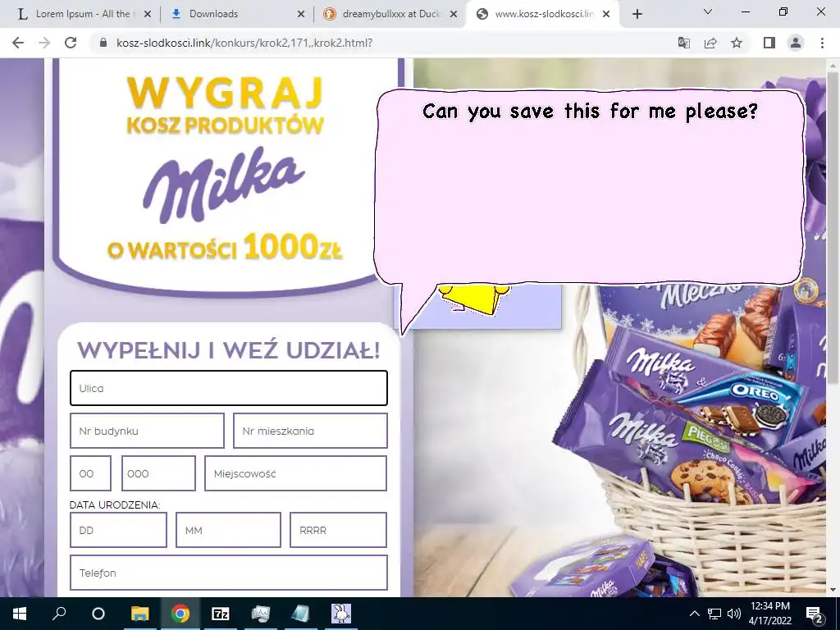Bookmark this page with the star
The image size is (840, 630).
(737, 43)
